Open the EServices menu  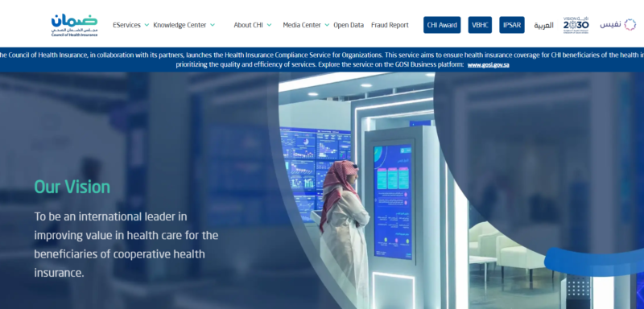point(126,25)
